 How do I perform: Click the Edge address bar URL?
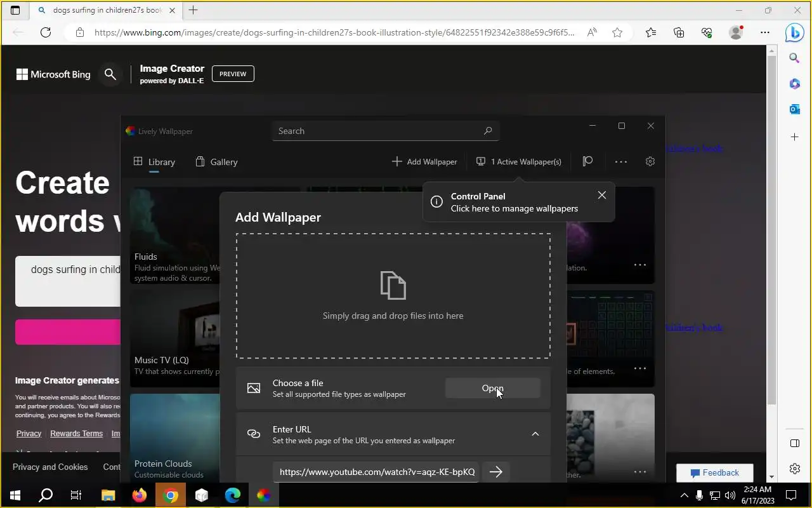(334, 32)
